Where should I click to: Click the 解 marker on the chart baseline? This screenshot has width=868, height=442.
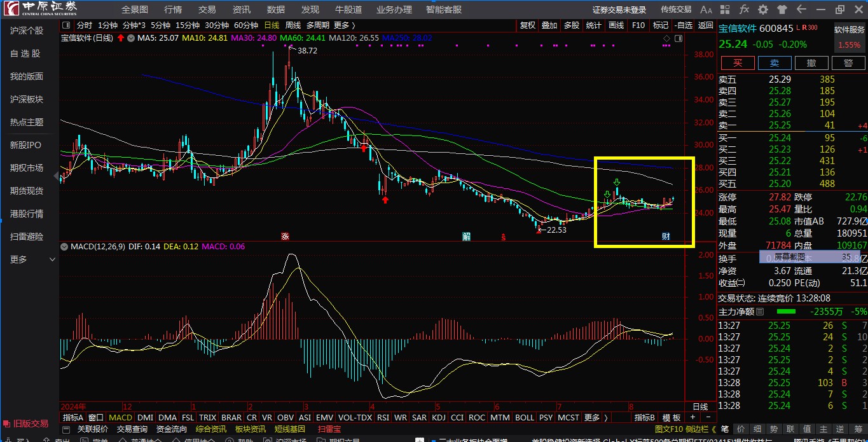[x=466, y=237]
